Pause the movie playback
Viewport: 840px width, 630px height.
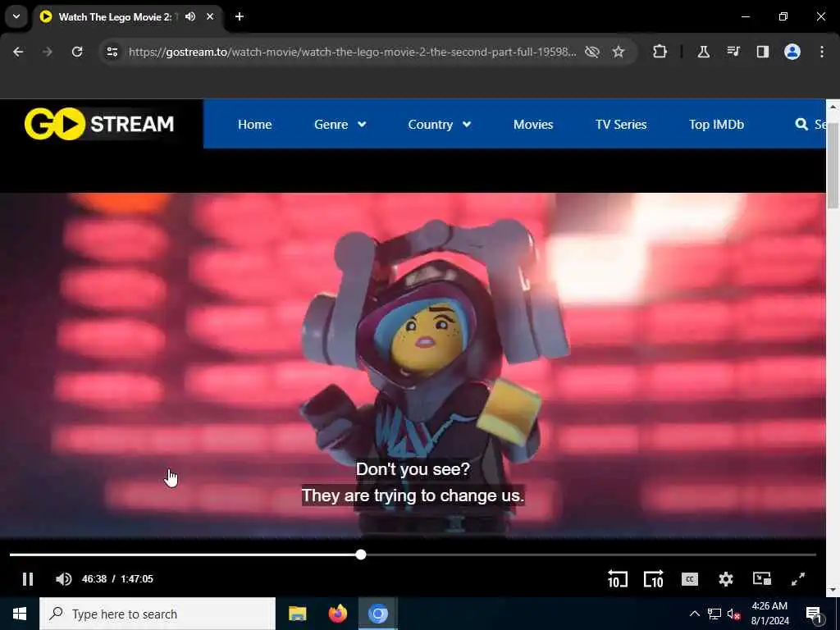coord(28,579)
